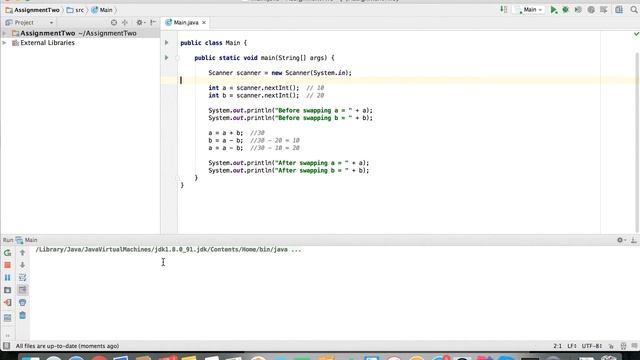Click the 'After swapping b' println line

289,170
